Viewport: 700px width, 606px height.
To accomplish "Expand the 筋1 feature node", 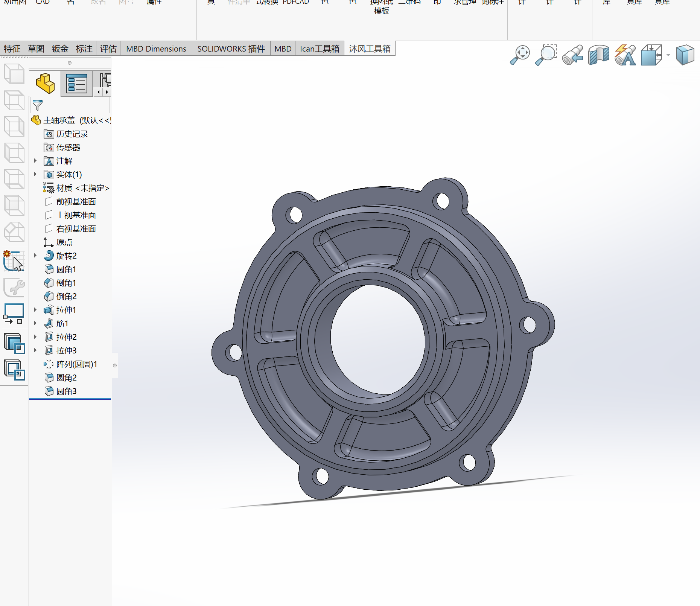I will (x=35, y=323).
